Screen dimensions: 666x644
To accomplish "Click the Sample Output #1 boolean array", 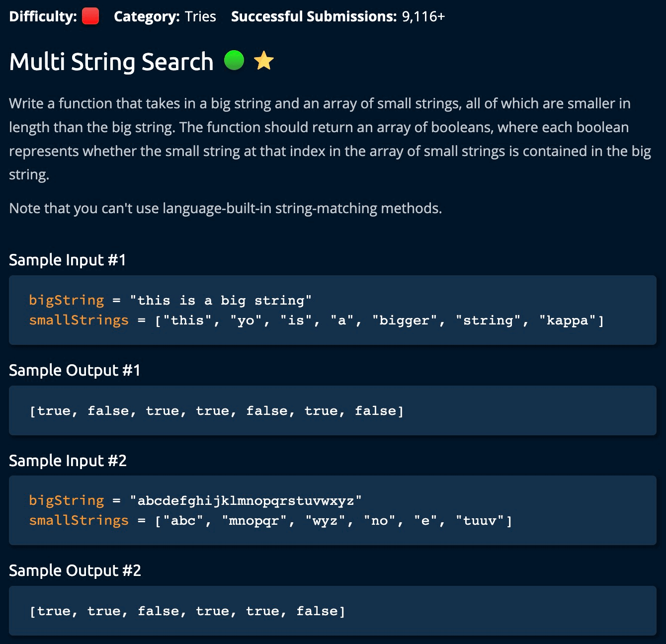I will point(217,411).
